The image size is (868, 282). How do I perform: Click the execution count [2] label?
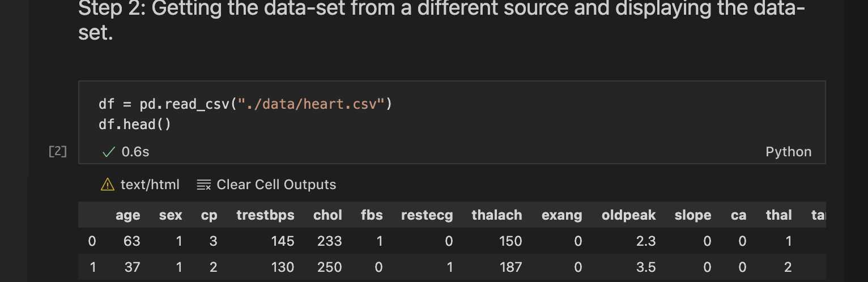pyautogui.click(x=58, y=151)
